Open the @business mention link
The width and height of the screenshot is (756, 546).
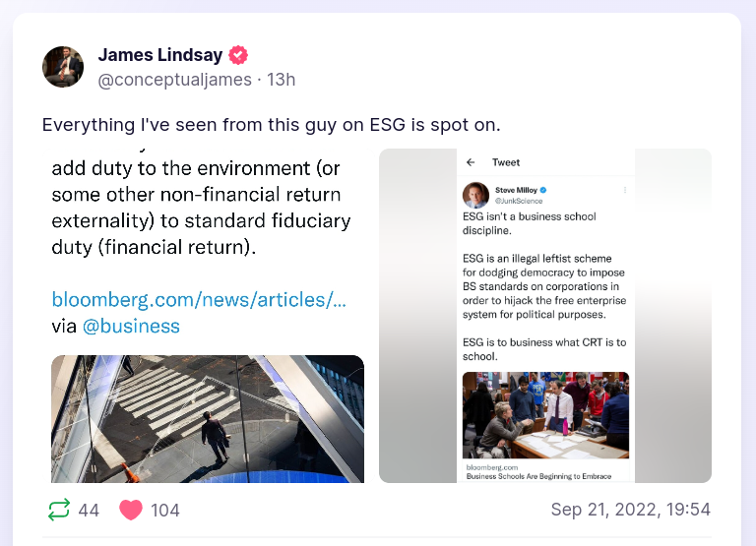click(131, 326)
